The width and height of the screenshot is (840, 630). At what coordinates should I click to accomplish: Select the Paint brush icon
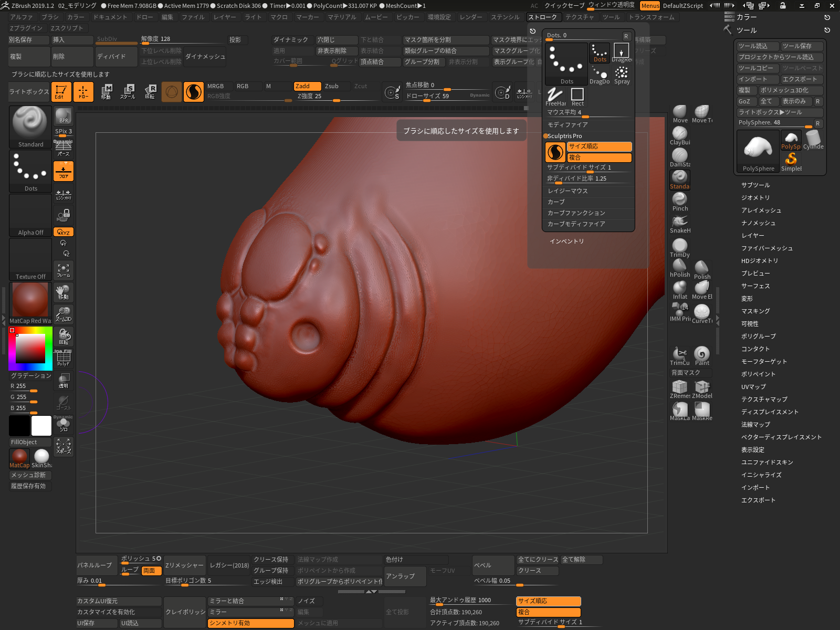click(x=702, y=356)
